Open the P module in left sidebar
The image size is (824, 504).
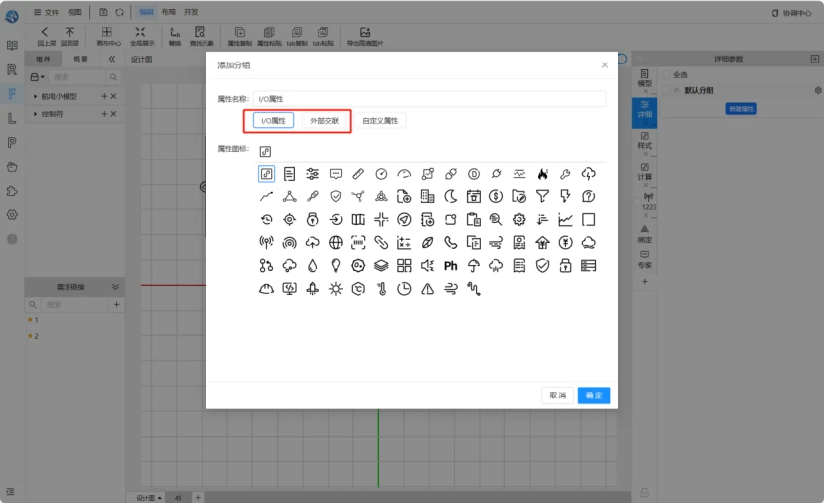coord(12,142)
